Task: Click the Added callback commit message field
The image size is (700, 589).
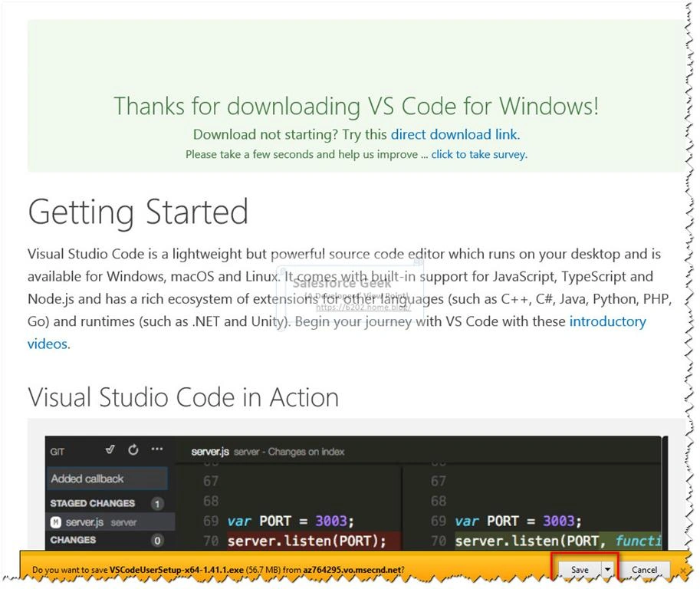Action: click(x=107, y=479)
